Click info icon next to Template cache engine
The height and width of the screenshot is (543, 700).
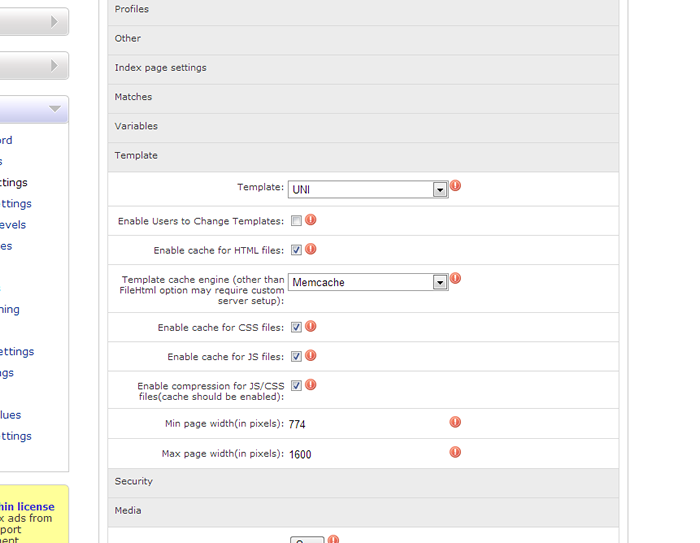pyautogui.click(x=455, y=279)
